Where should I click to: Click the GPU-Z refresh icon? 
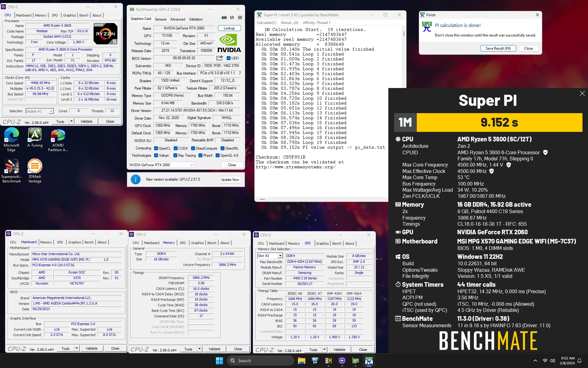click(x=232, y=18)
